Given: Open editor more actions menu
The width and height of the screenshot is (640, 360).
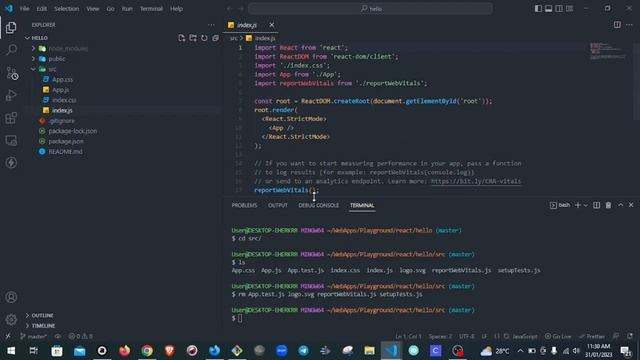Looking at the screenshot, I should [x=629, y=25].
